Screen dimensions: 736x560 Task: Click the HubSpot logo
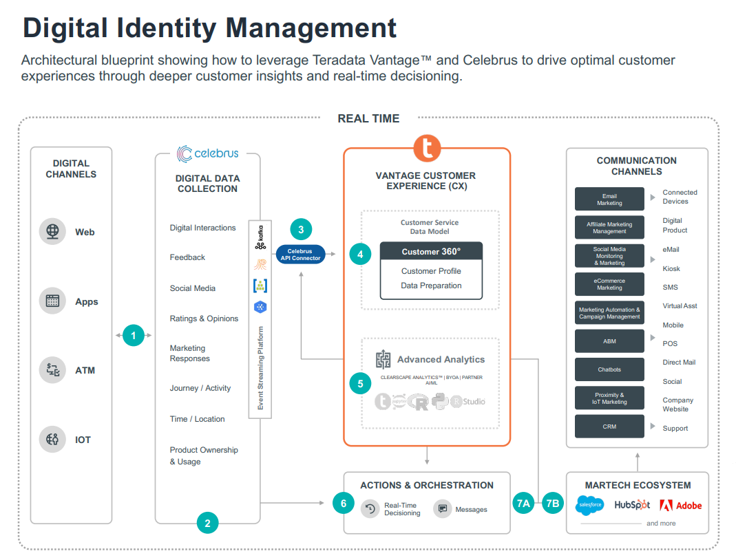tap(632, 505)
